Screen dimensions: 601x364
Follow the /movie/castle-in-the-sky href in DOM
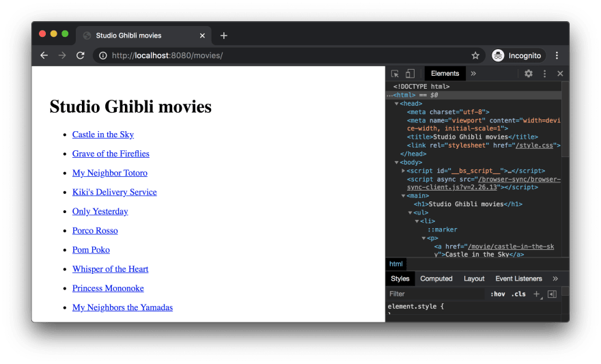(x=511, y=247)
